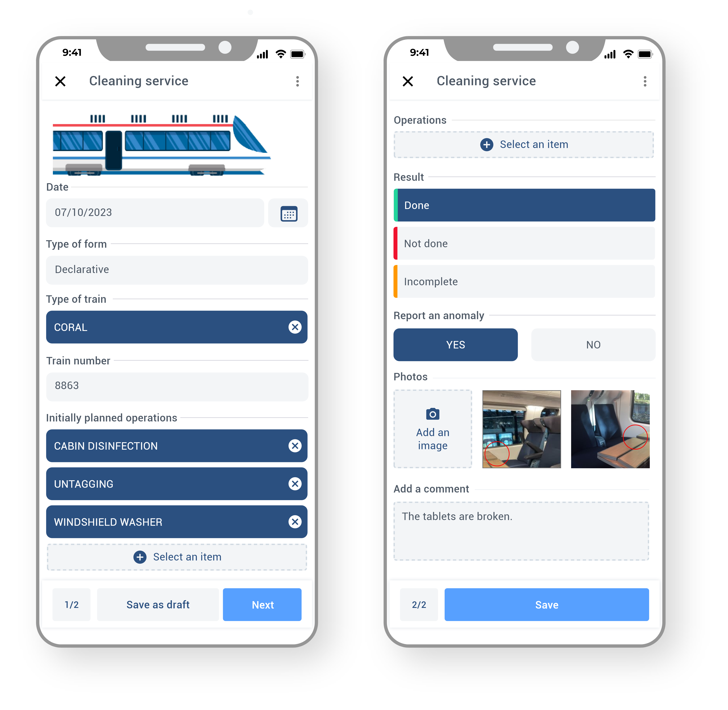Screen dimensions: 728x710
Task: Click the close X icon on UNTAGGING
Action: (x=295, y=484)
